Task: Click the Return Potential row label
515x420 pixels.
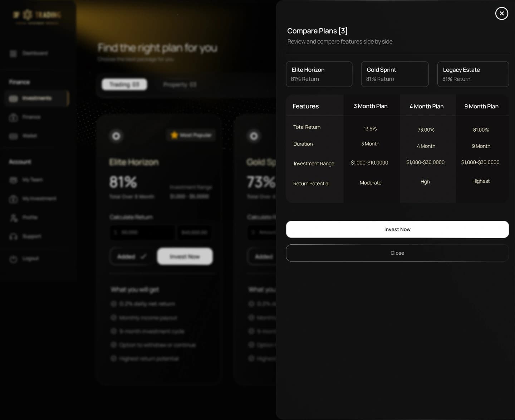Action: [x=311, y=184]
